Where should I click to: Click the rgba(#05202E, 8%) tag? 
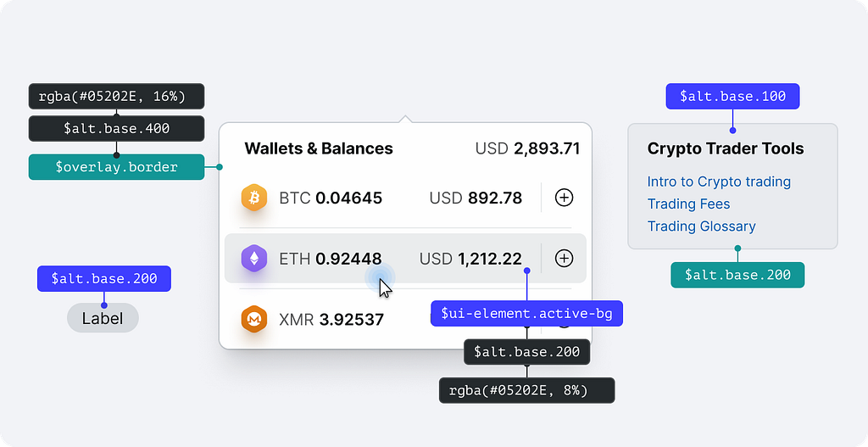tap(526, 390)
